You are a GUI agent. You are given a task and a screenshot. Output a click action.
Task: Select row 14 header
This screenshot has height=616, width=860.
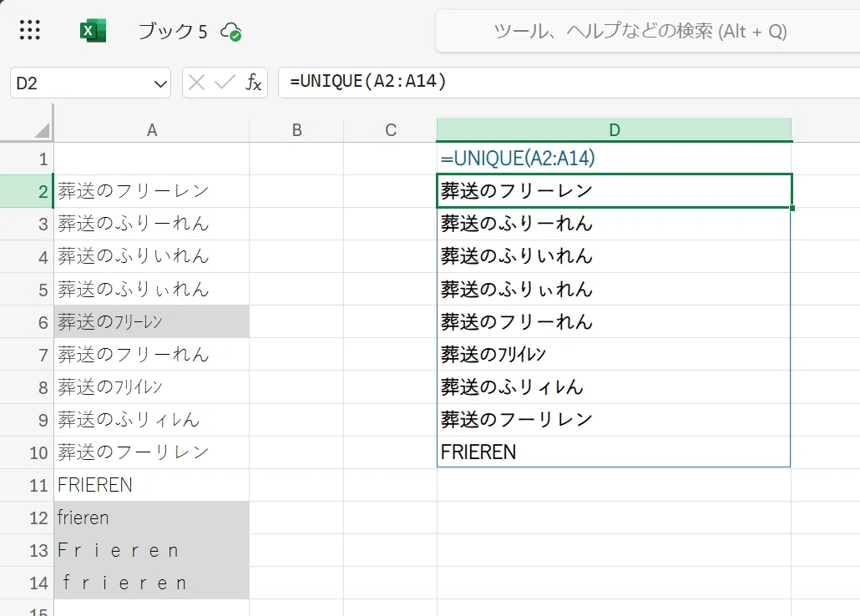coord(27,583)
